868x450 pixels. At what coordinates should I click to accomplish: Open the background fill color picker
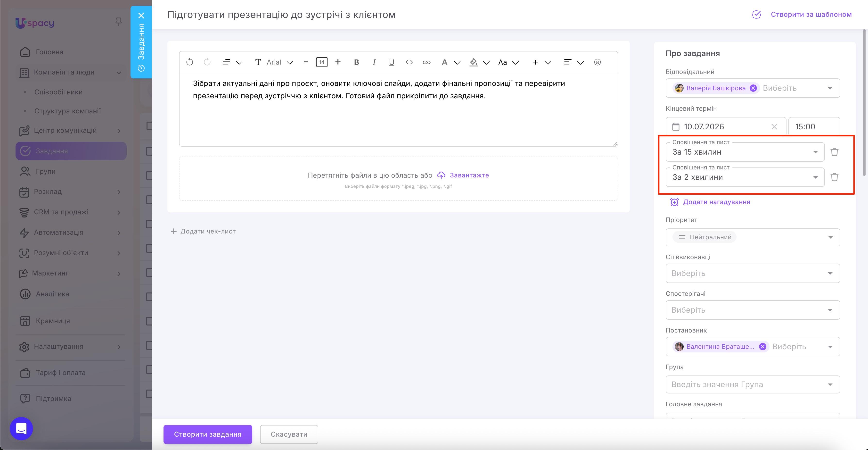(x=479, y=62)
